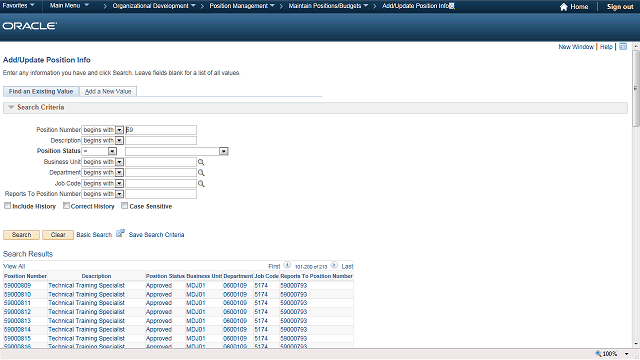Click the browser zoom magnifier icon
The width and height of the screenshot is (640, 360).
[x=598, y=353]
